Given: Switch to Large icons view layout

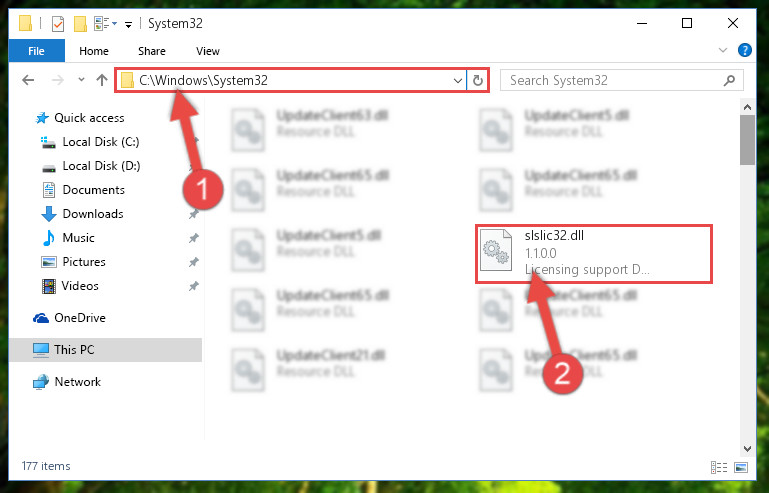Looking at the screenshot, I should pyautogui.click(x=741, y=467).
